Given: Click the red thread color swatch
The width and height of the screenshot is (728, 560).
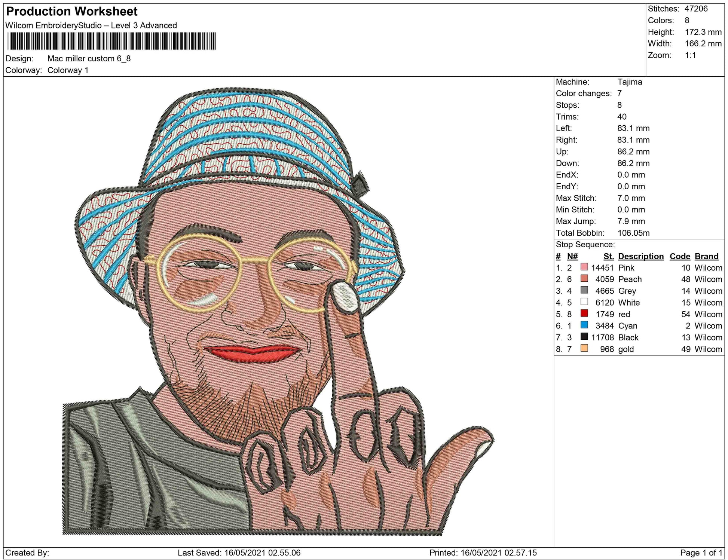Looking at the screenshot, I should click(584, 313).
